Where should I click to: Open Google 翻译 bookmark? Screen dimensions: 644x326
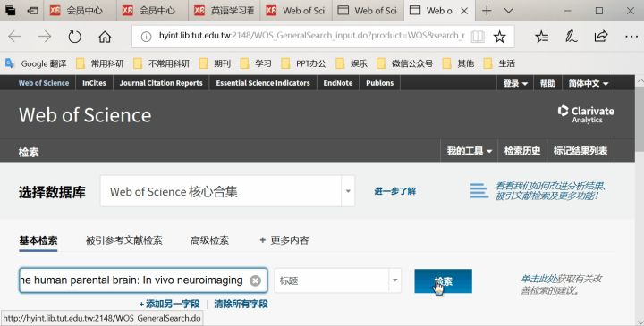click(36, 63)
